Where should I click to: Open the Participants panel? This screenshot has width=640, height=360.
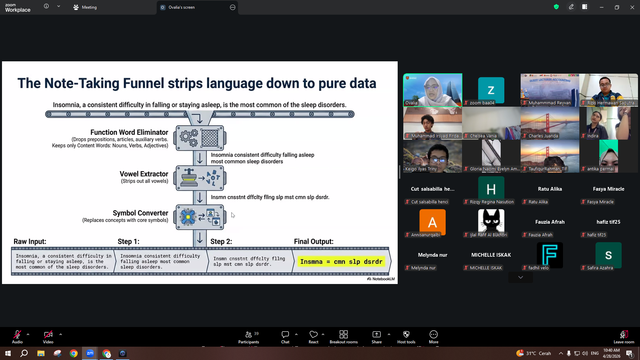(249, 337)
